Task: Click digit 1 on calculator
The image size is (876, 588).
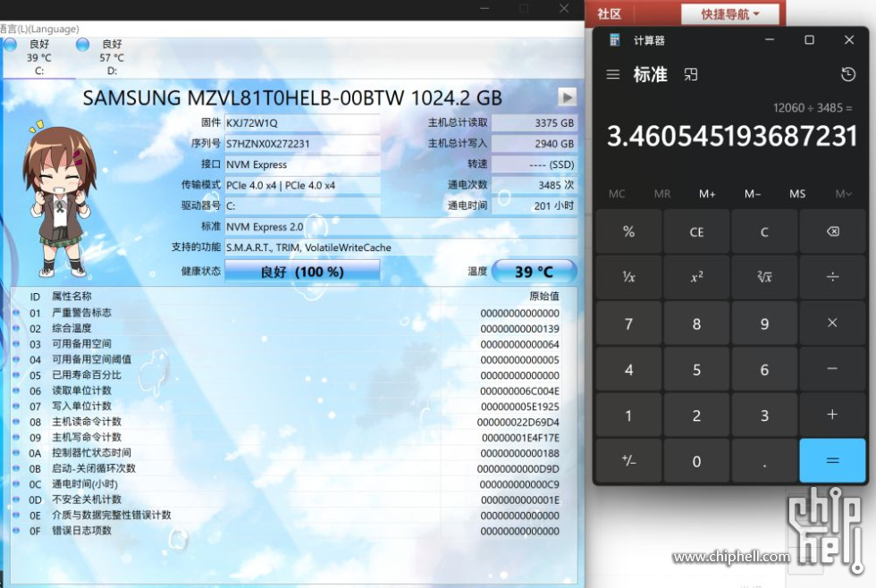Action: pos(629,415)
